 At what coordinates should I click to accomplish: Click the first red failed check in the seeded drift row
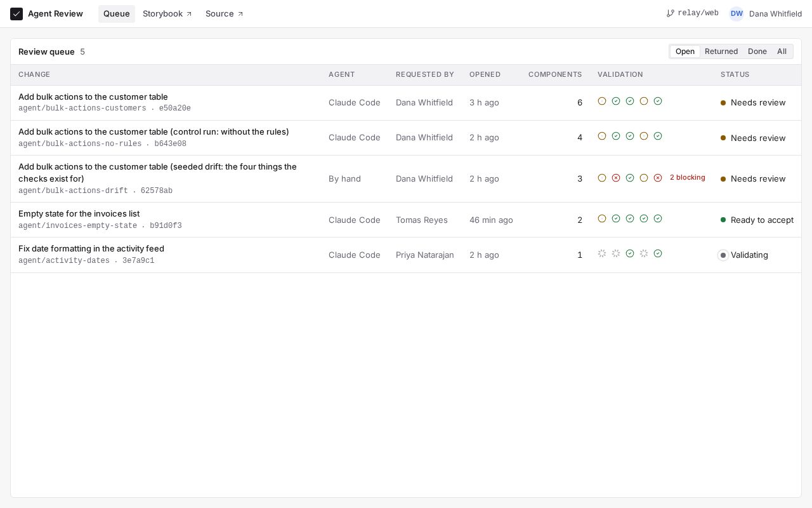tap(616, 178)
